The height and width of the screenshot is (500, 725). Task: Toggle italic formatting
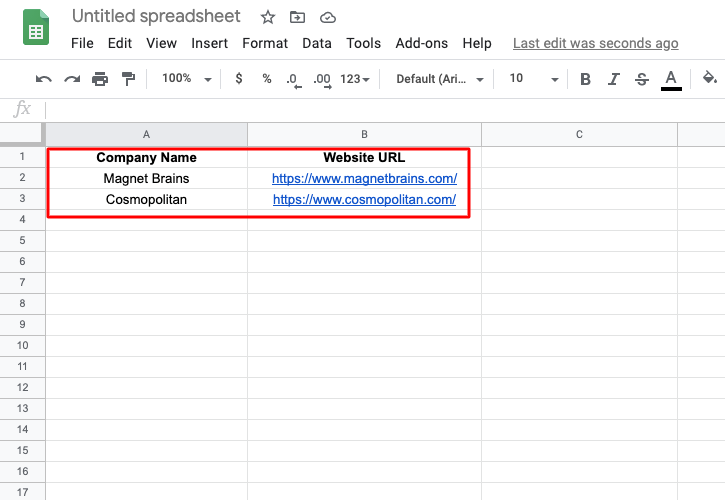click(x=614, y=79)
